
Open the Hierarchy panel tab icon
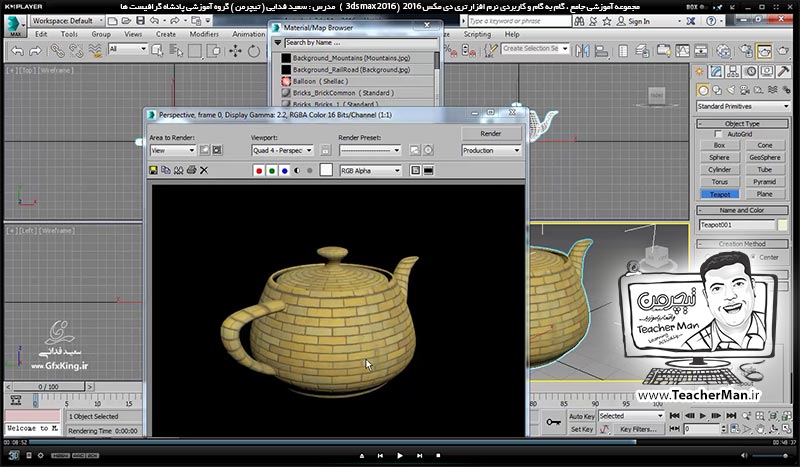click(x=733, y=72)
